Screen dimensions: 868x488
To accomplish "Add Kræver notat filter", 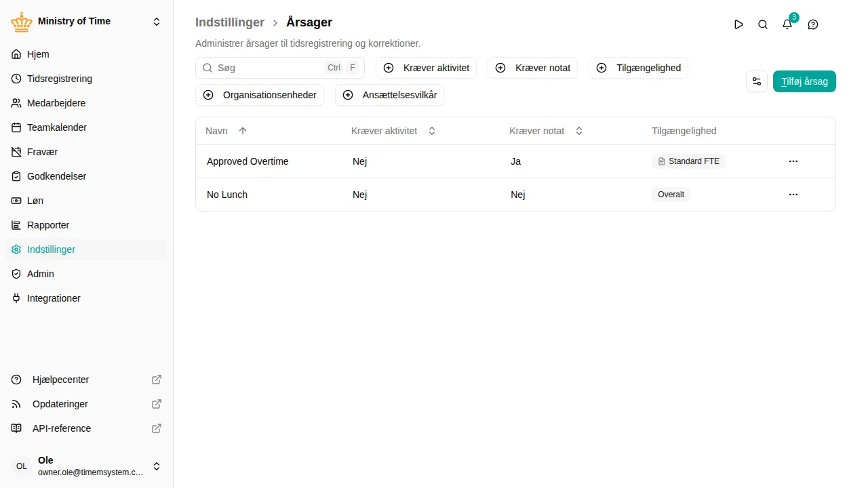I will [533, 68].
